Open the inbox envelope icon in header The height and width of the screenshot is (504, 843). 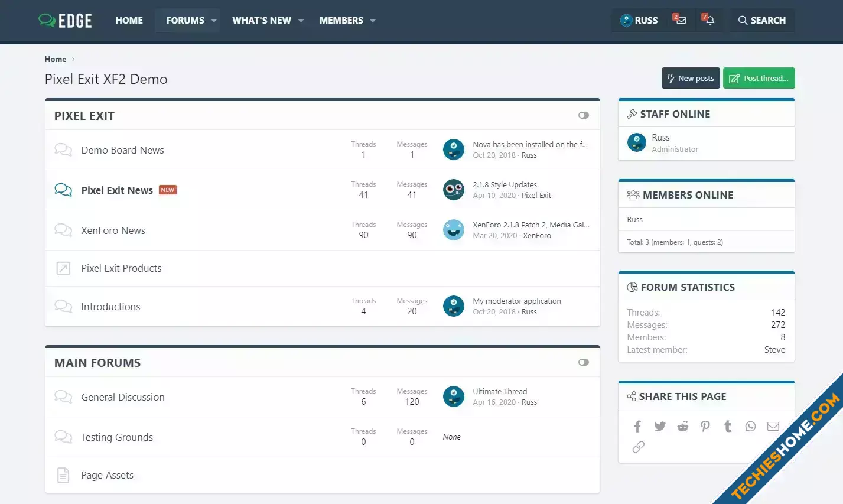tap(681, 20)
